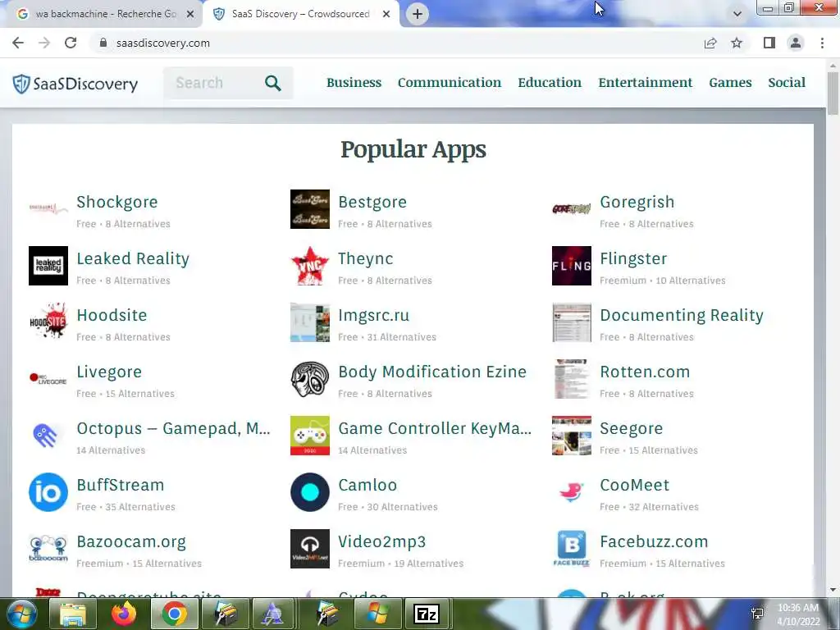Switch to the Google Recherche tab
Screen dimensions: 840x630
pyautogui.click(x=102, y=14)
